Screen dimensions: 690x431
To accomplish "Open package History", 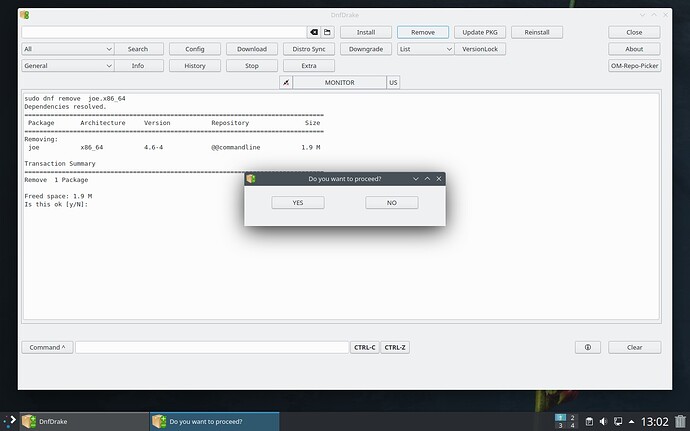I will (x=195, y=66).
